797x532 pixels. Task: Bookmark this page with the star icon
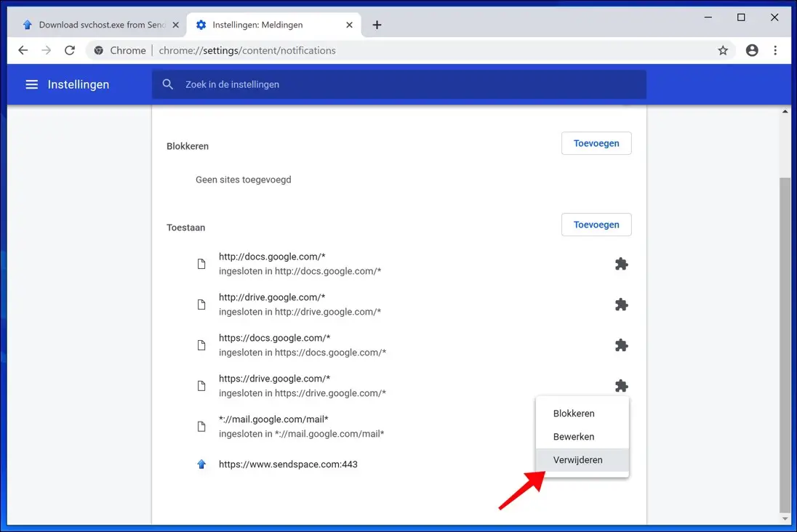723,50
